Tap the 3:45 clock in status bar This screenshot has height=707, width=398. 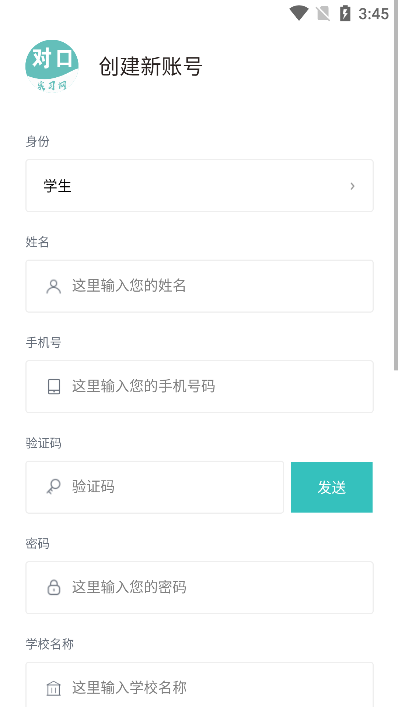374,14
